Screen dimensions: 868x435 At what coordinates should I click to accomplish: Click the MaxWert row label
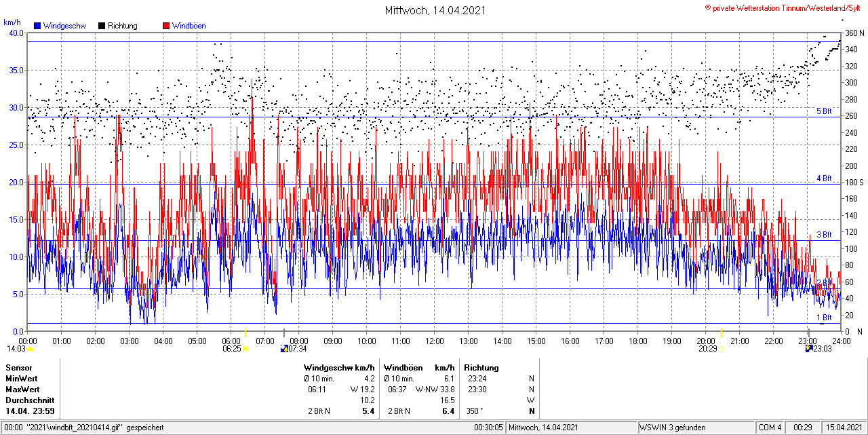[x=22, y=389]
